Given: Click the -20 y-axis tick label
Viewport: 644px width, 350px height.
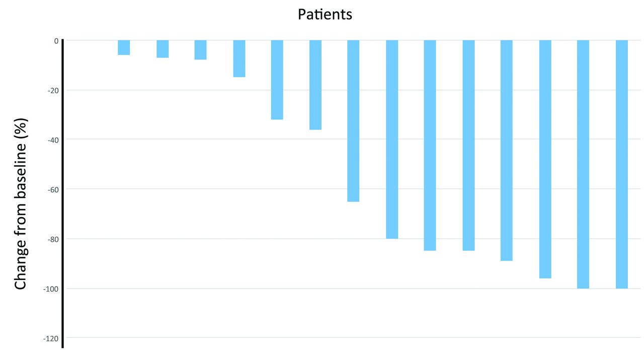Looking at the screenshot, I should (x=53, y=90).
